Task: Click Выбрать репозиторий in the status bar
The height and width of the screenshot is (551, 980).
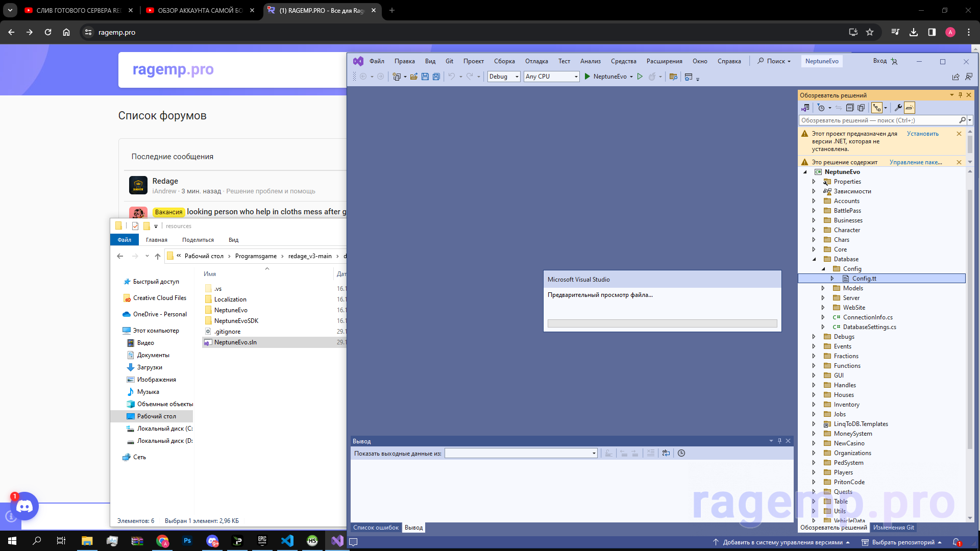Action: tap(901, 542)
